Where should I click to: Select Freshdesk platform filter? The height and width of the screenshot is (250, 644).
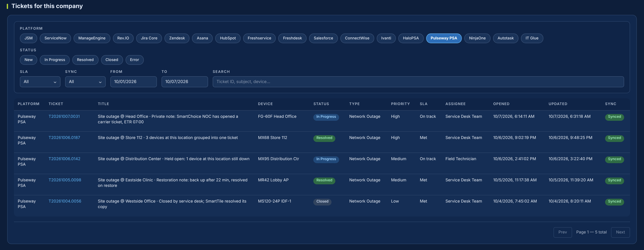292,38
